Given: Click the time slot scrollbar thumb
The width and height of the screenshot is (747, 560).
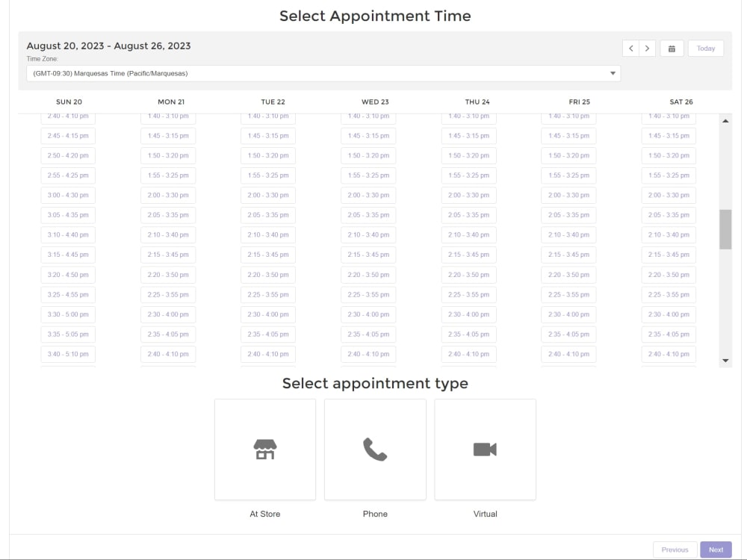Looking at the screenshot, I should click(725, 229).
